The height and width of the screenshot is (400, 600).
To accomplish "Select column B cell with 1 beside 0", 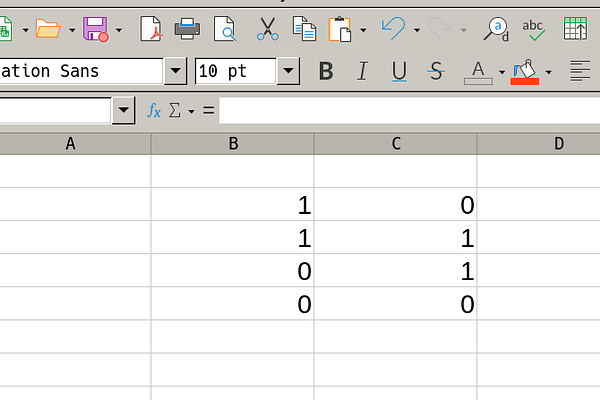I will click(232, 204).
